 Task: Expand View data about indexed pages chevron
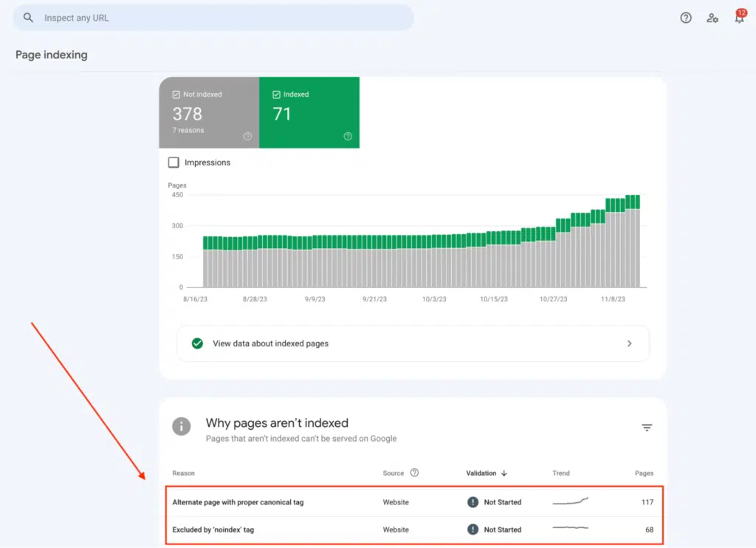point(630,343)
